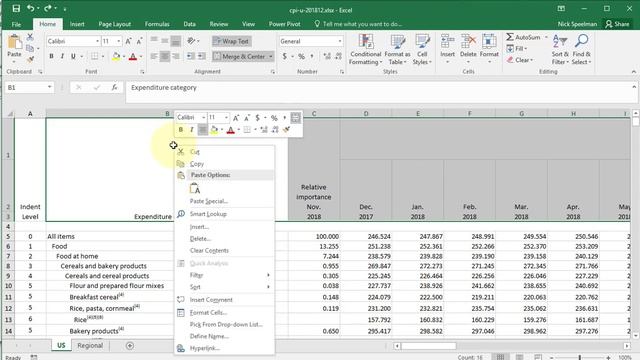Click Increase Decimal in ribbon Number group
This screenshot has width=640, height=360.
click(x=327, y=56)
